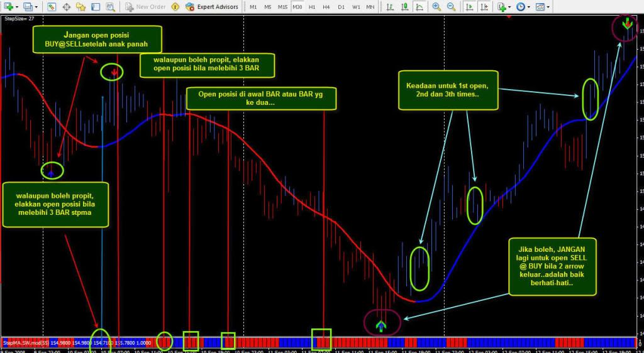
Task: Toggle Expert Advisors auto trading
Action: (x=211, y=6)
